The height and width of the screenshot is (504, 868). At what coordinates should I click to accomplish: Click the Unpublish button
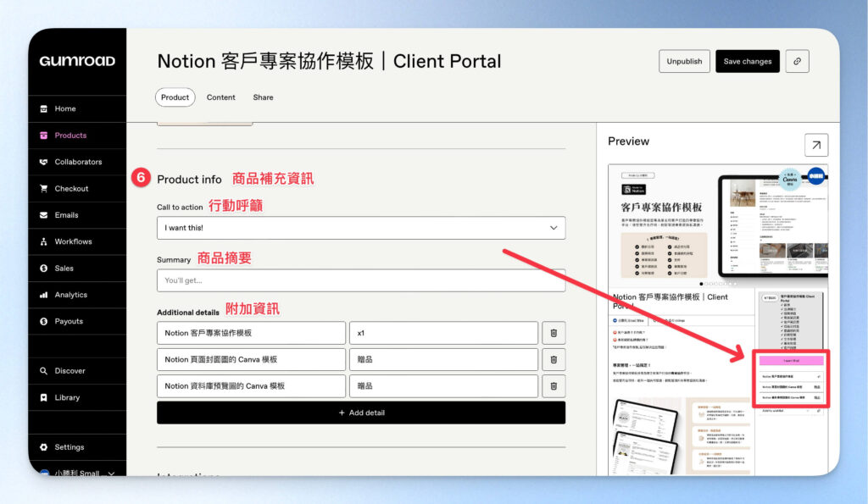pos(684,61)
